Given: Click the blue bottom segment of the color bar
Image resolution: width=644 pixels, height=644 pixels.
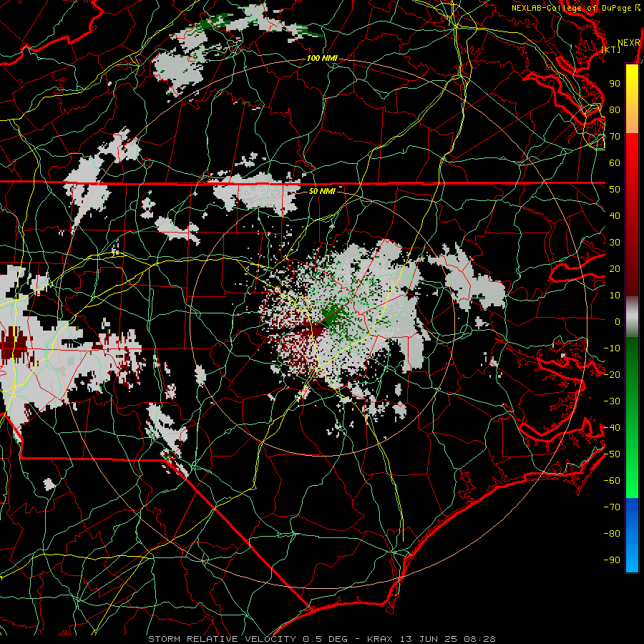Looking at the screenshot, I should [632, 535].
